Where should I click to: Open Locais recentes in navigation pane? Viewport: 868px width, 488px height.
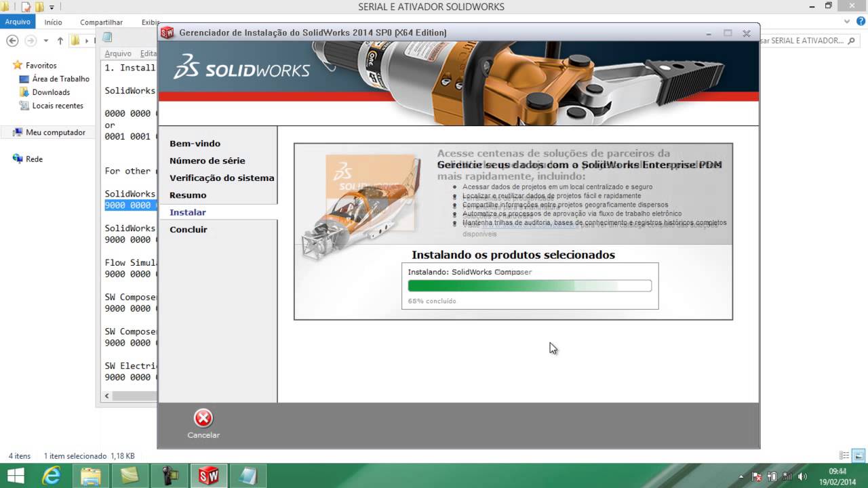(x=58, y=106)
